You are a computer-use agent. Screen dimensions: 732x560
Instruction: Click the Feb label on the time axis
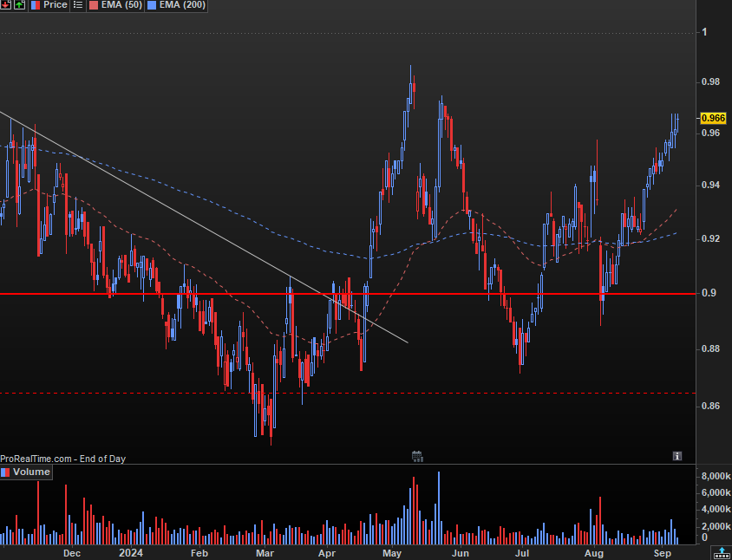(x=199, y=553)
